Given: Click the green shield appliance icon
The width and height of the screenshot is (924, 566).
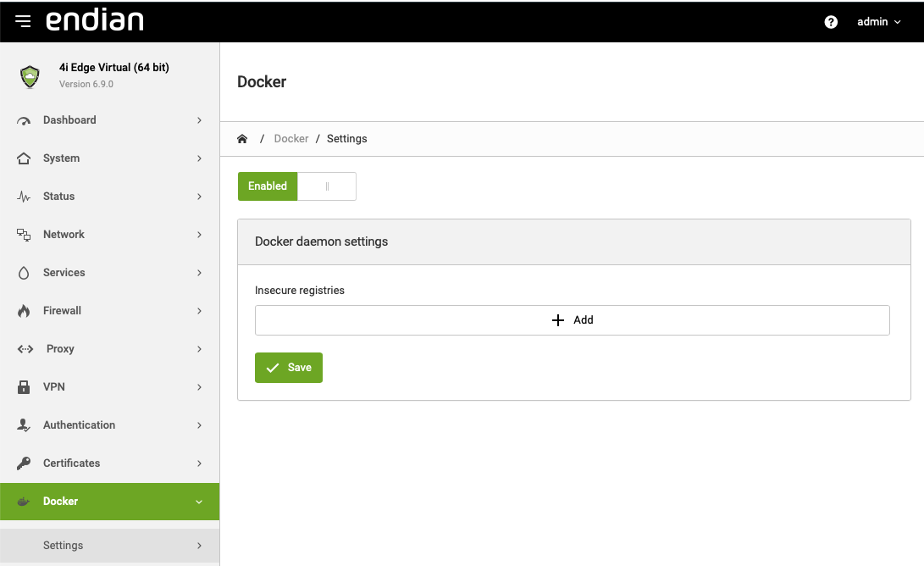Looking at the screenshot, I should pyautogui.click(x=30, y=76).
